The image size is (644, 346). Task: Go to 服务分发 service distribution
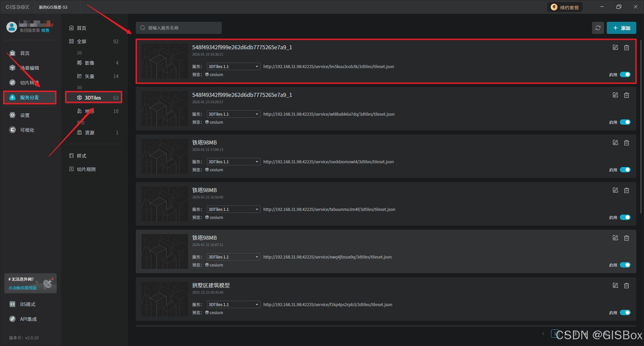click(x=30, y=97)
